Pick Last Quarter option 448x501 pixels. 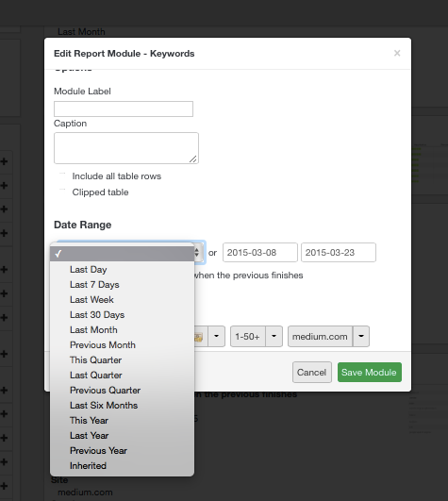122,375
